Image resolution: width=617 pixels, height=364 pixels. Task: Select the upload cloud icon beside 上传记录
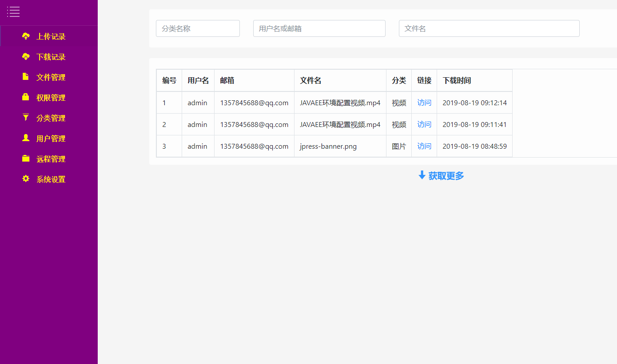point(26,36)
